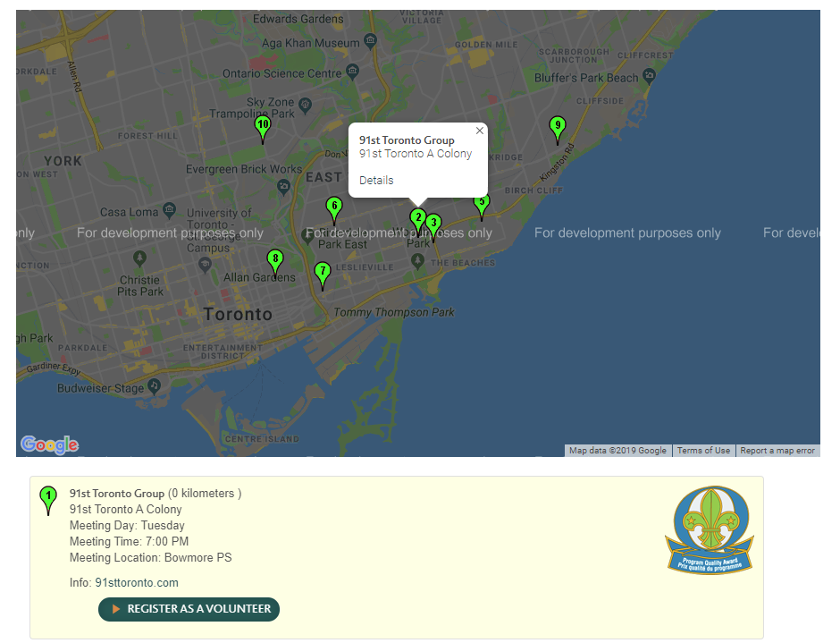
Task: Open 91sttoronto.com info link
Action: coord(137,582)
